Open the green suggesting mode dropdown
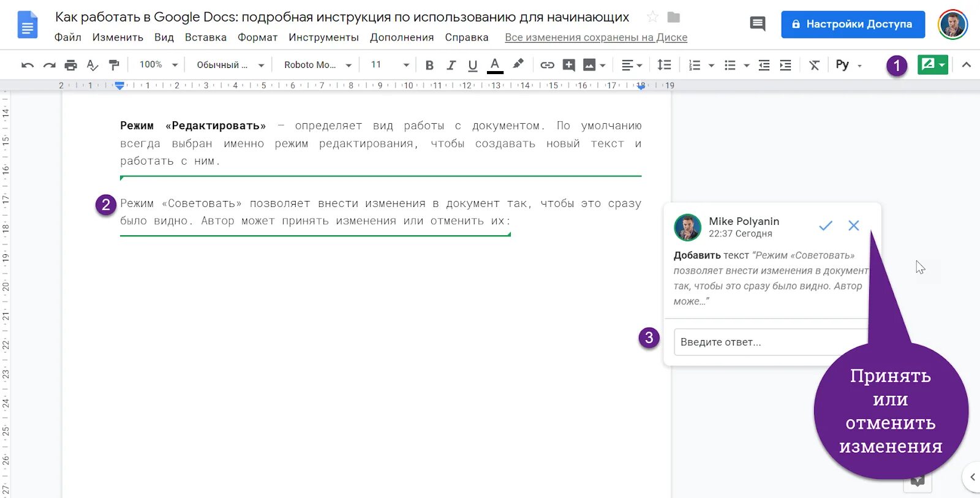This screenshot has width=980, height=498. 933,64
